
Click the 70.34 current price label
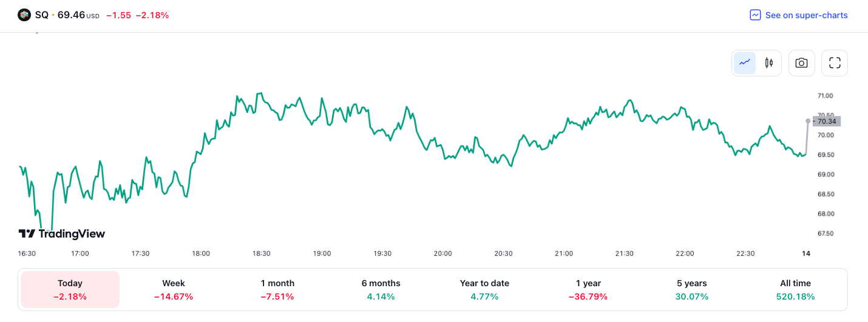coord(827,121)
